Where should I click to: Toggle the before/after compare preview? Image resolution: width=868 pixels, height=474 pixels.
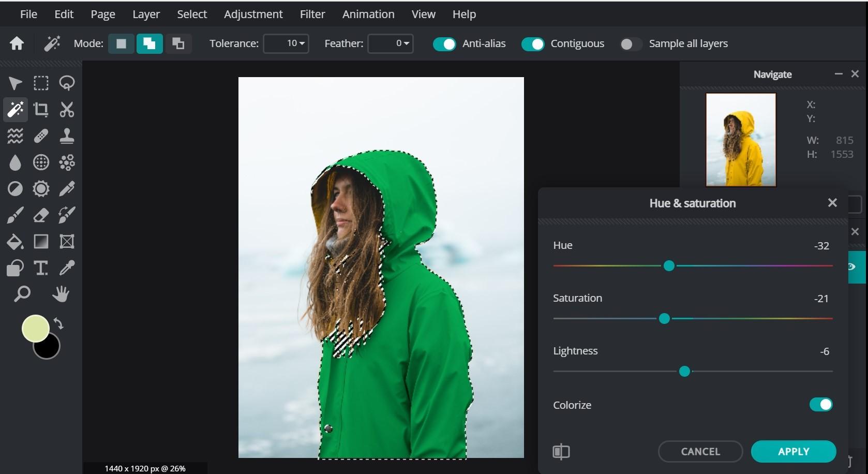[561, 452]
